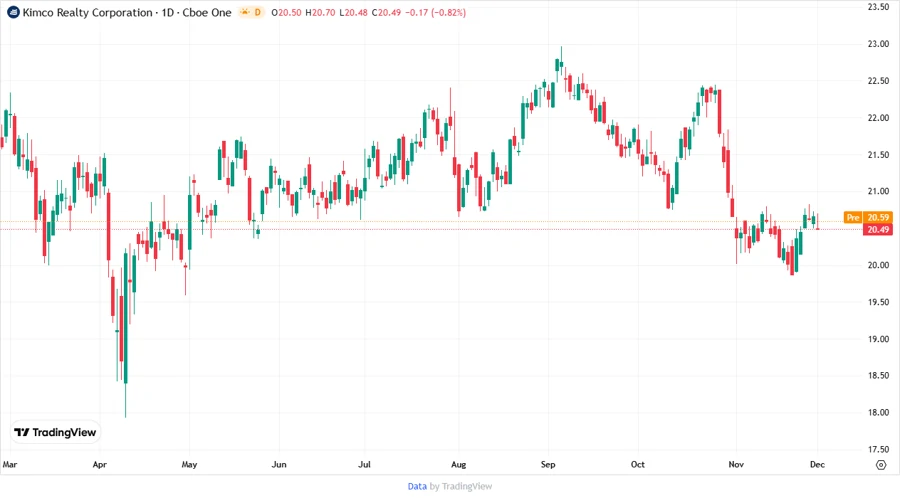Viewport: 900px width, 498px height.
Task: Click the Jul date axis label
Action: coord(364,464)
